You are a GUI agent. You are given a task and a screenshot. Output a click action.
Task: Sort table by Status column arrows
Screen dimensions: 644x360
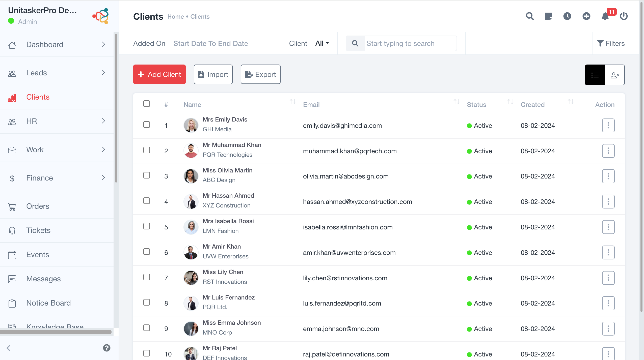[x=510, y=102]
